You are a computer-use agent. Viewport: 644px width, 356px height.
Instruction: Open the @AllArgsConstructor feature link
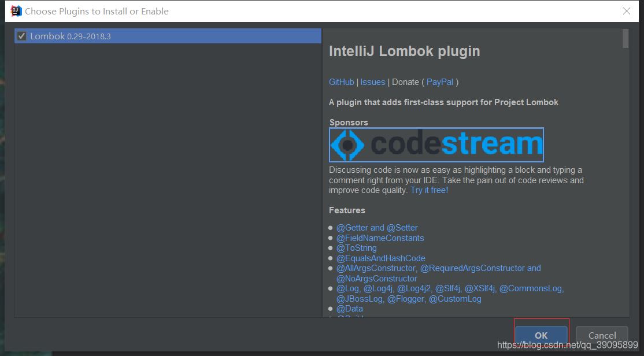click(x=438, y=273)
